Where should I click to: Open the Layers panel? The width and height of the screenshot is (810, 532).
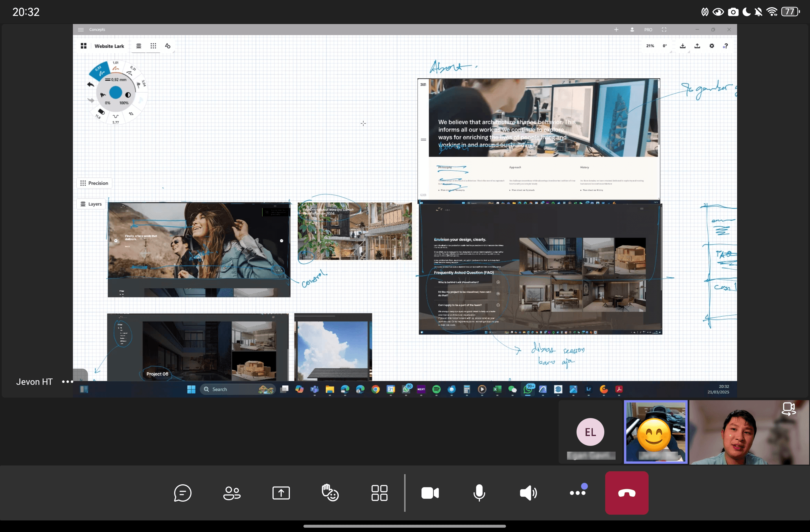pos(91,204)
